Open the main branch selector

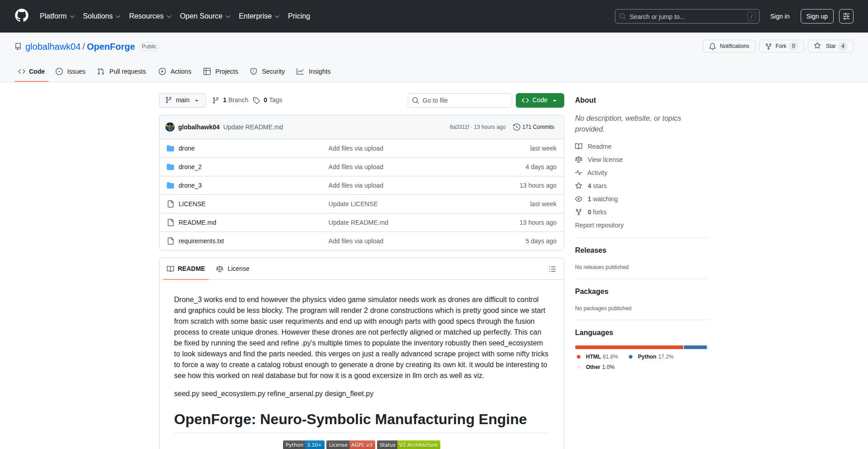click(x=182, y=100)
